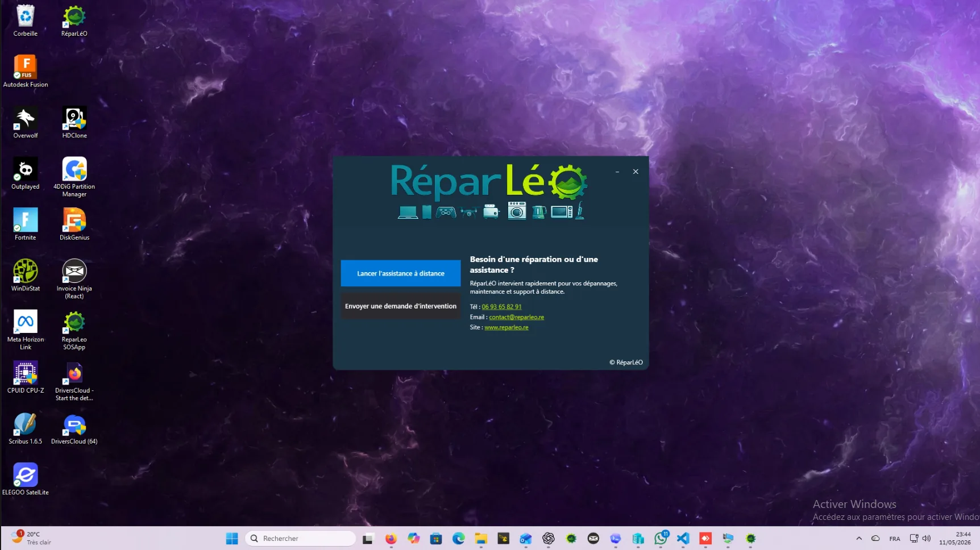
Task: Open Firefox from the taskbar
Action: coord(391,539)
